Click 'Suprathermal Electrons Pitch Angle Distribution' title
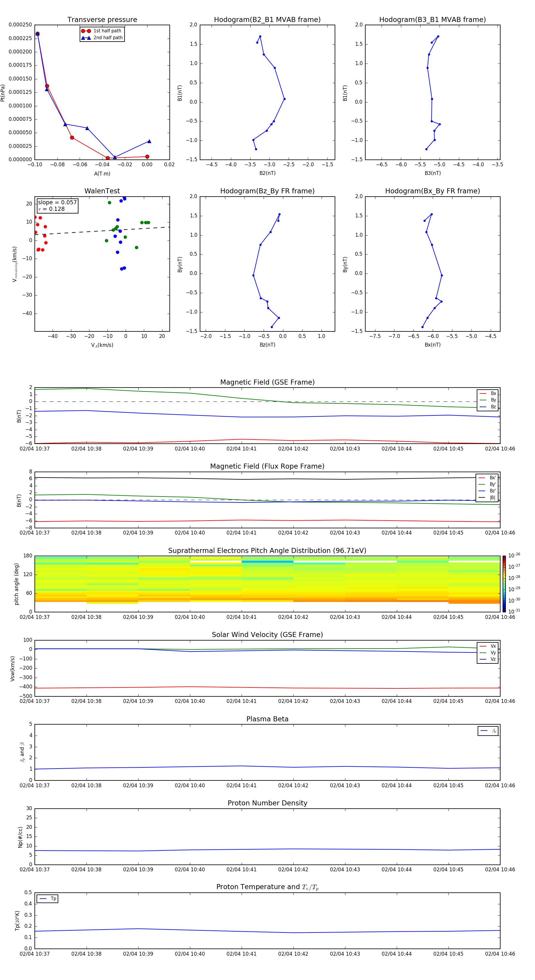 click(267, 551)
